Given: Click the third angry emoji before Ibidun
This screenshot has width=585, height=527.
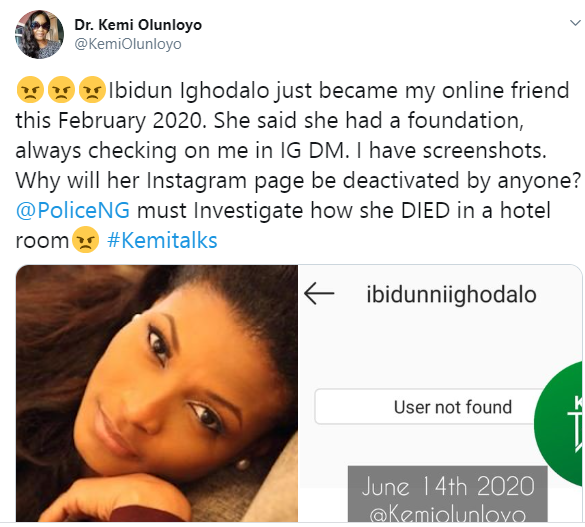Looking at the screenshot, I should pyautogui.click(x=92, y=90).
